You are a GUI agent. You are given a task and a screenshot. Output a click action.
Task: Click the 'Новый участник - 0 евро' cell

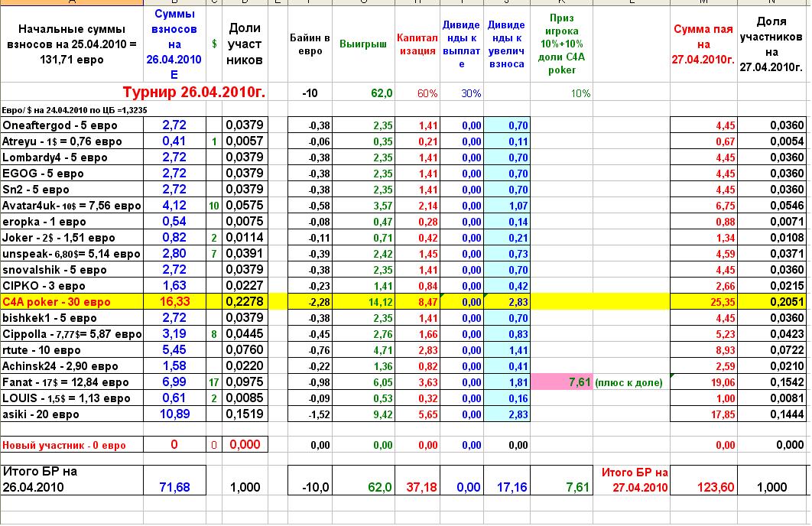pyautogui.click(x=72, y=445)
